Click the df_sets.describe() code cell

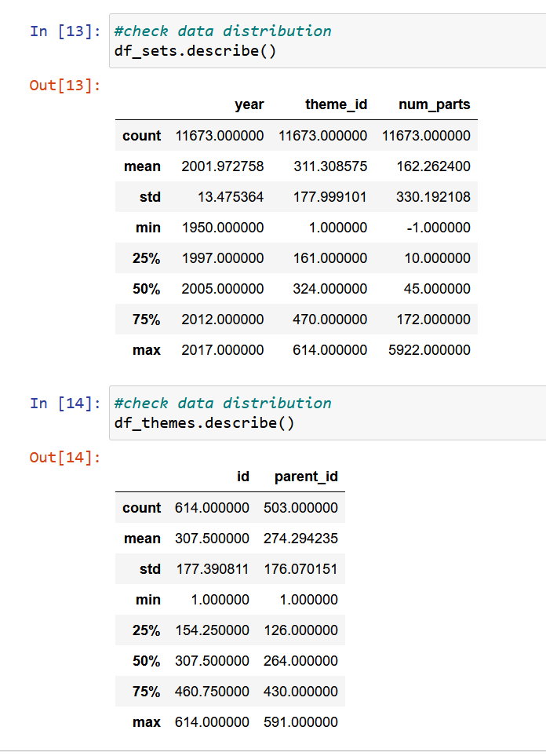tap(328, 41)
